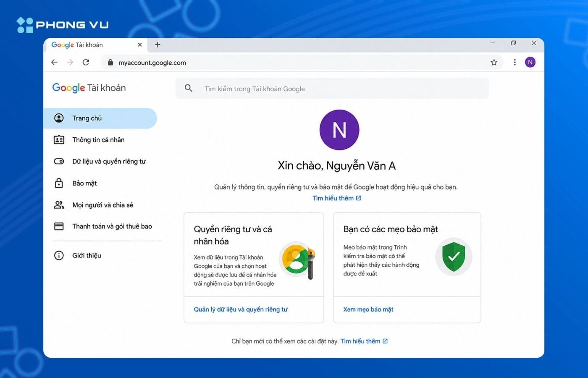Open a new tab with the plus button
This screenshot has height=378, width=588.
(x=157, y=45)
